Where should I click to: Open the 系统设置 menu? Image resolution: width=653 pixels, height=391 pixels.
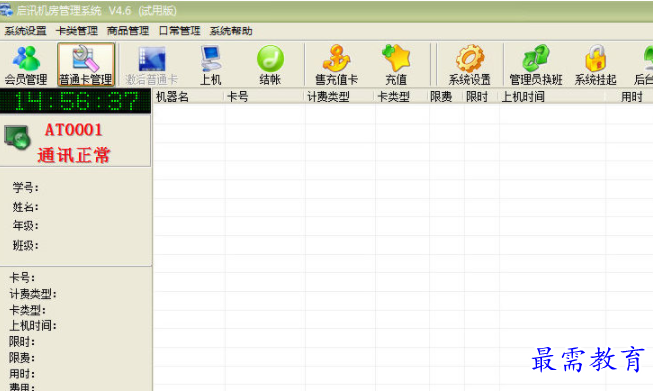pyautogui.click(x=25, y=31)
